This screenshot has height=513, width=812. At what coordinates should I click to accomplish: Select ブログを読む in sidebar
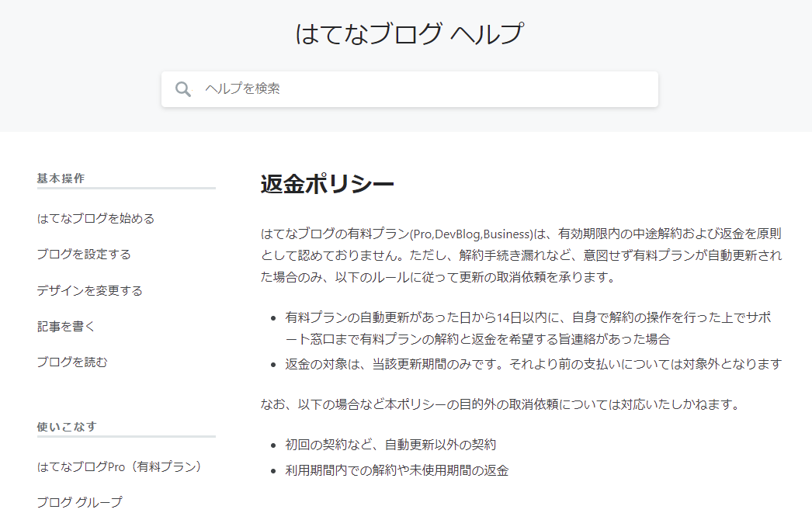pyautogui.click(x=72, y=362)
